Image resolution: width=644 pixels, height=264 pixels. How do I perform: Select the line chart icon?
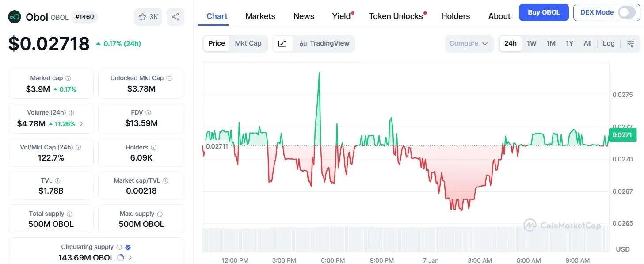click(x=282, y=43)
